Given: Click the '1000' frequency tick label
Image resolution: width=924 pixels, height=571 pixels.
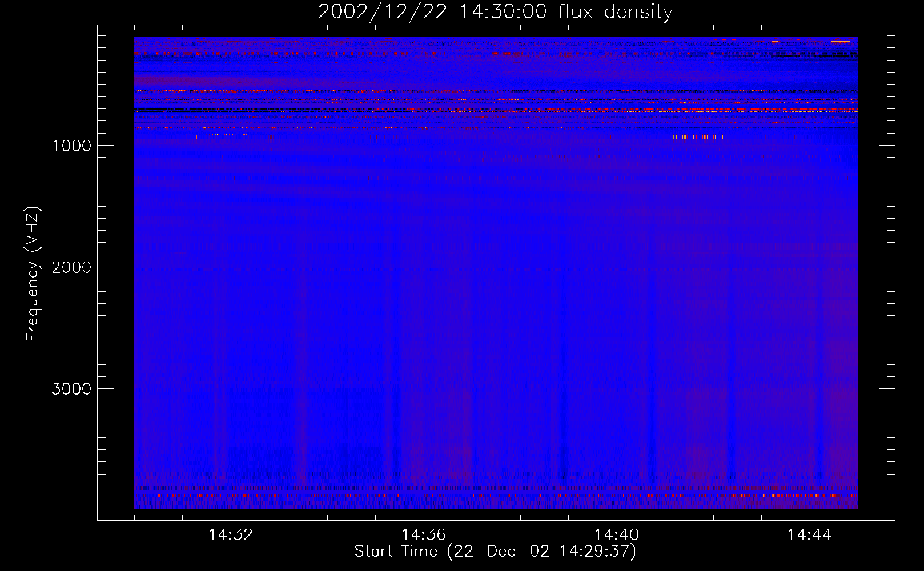Looking at the screenshot, I should pyautogui.click(x=71, y=146).
